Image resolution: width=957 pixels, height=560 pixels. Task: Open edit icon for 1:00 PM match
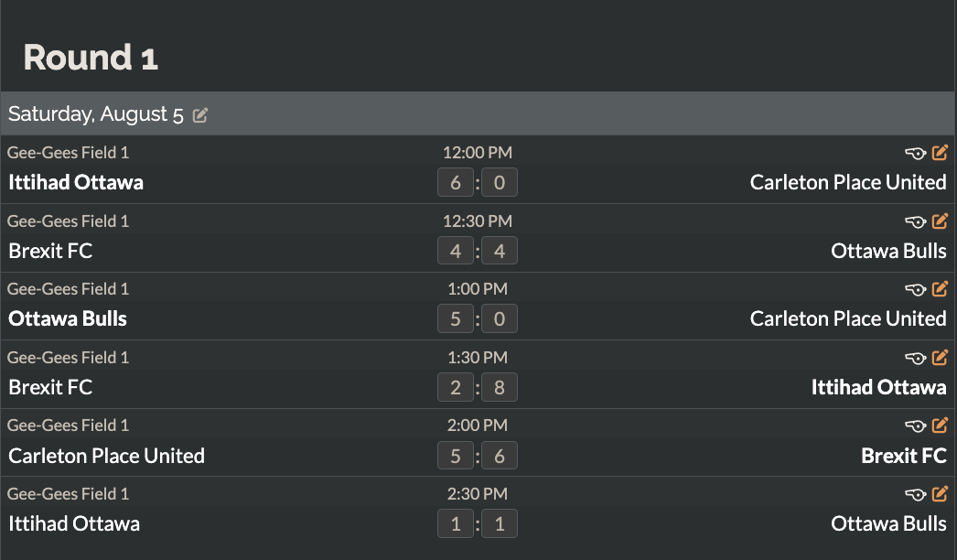pyautogui.click(x=940, y=288)
